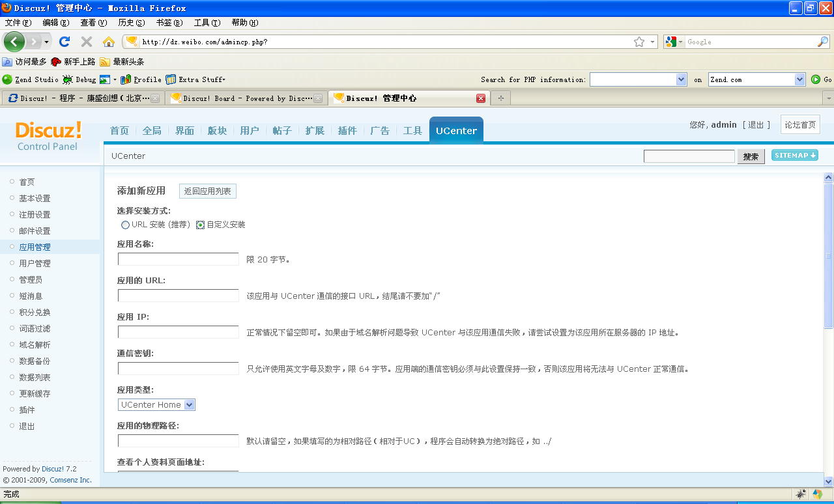
Task: Click the scrollbar up arrow
Action: point(829,177)
